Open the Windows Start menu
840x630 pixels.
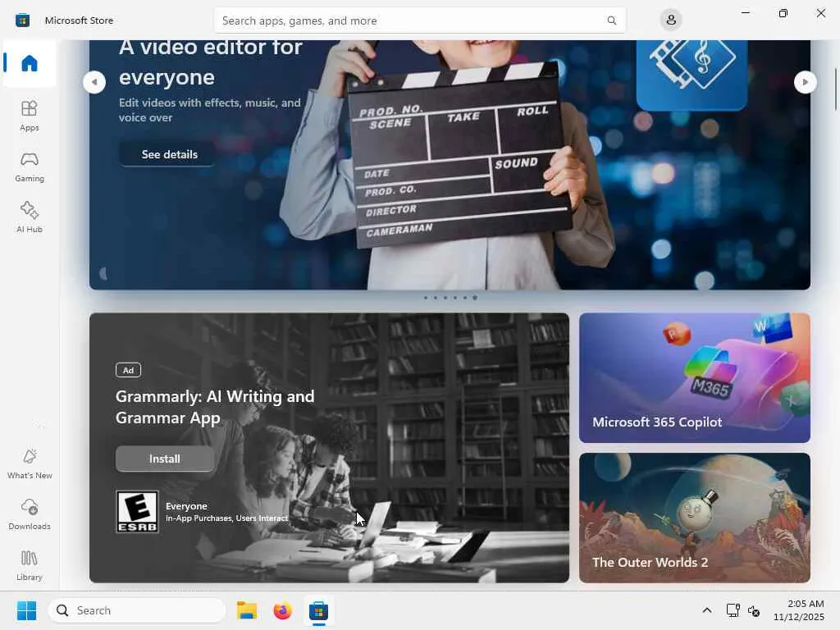pos(26,610)
